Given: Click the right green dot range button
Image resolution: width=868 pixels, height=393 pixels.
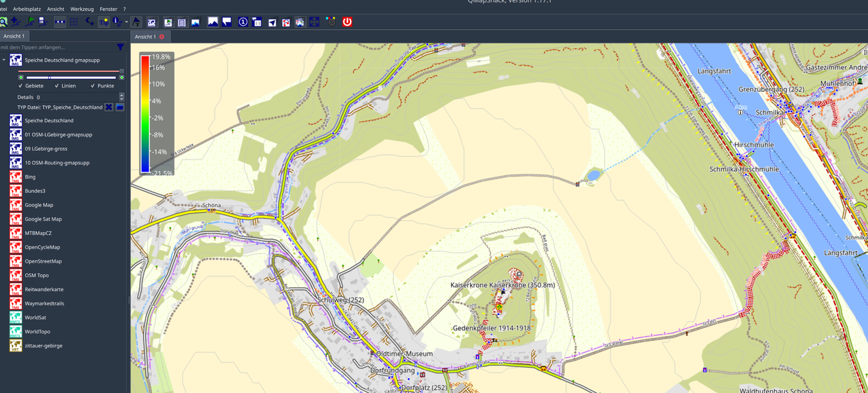Looking at the screenshot, I should coord(121,77).
